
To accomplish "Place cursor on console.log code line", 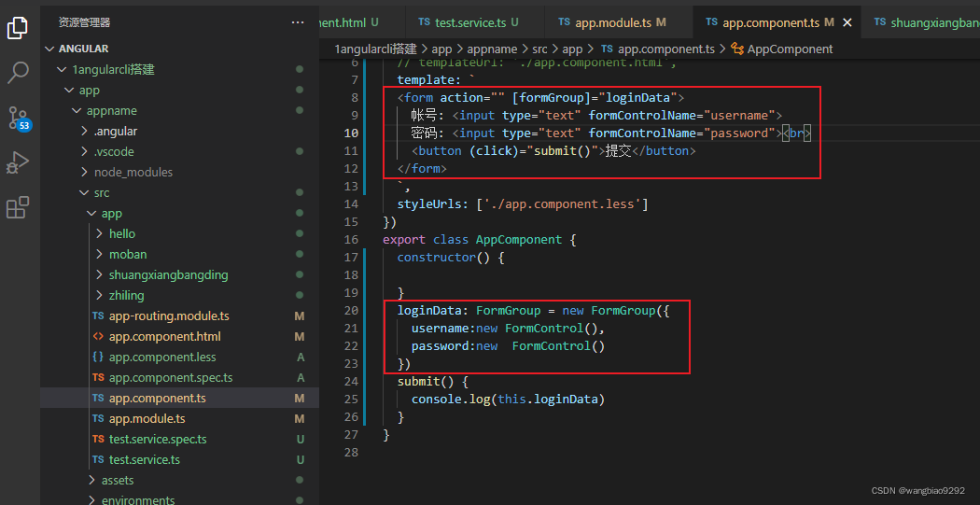I will point(508,399).
